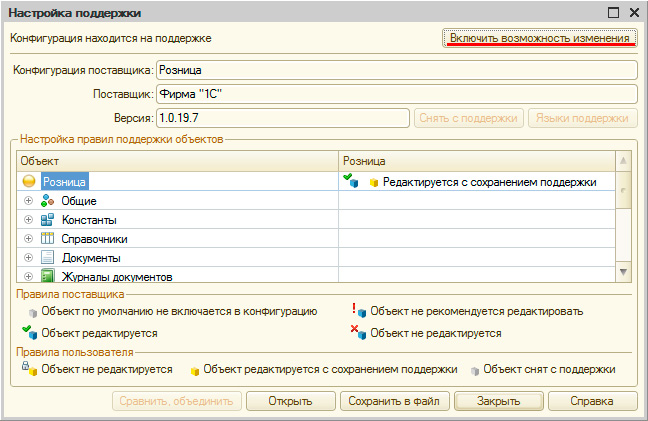
Task: Click the support status icon in Розница column
Action: tap(351, 181)
